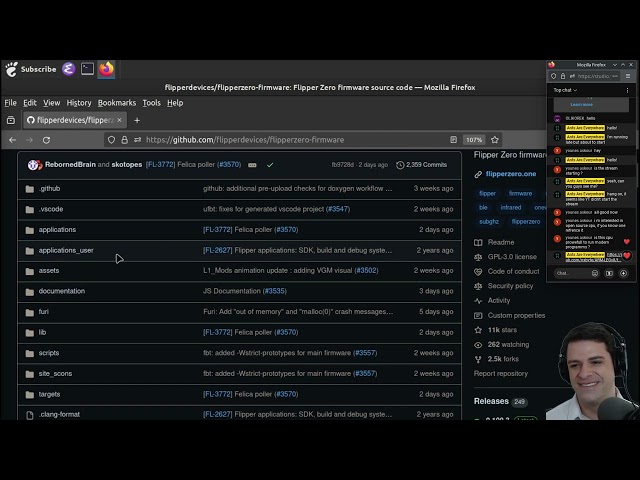
Task: Open chat options three-dot menu
Action: click(x=627, y=90)
